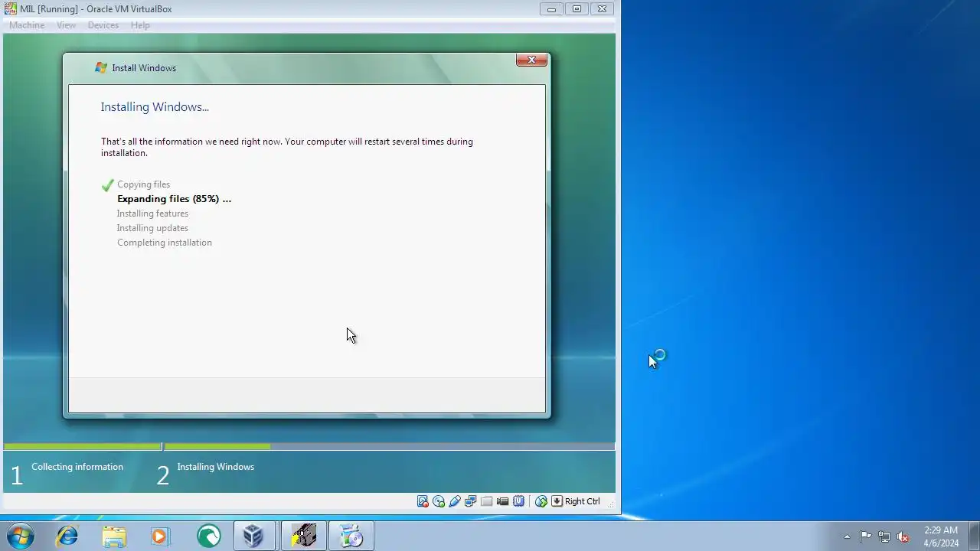Screen dimensions: 980x551
Task: Click the hard disk activity indicator icon
Action: 423,501
